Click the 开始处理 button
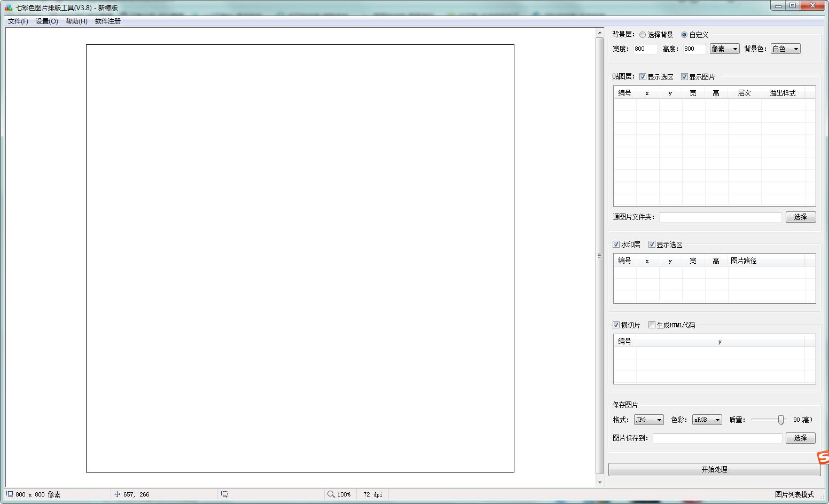Screen dimensions: 829x504 [714, 469]
